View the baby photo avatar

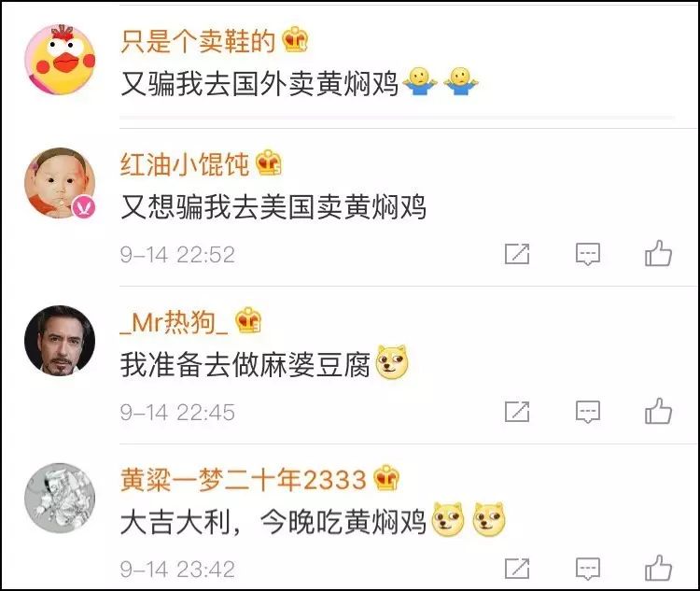(x=60, y=183)
